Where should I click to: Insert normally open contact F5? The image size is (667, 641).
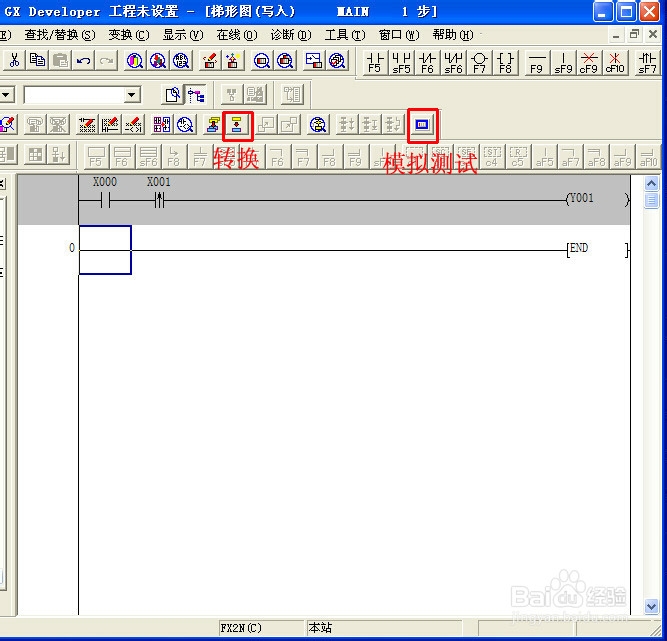(375, 63)
